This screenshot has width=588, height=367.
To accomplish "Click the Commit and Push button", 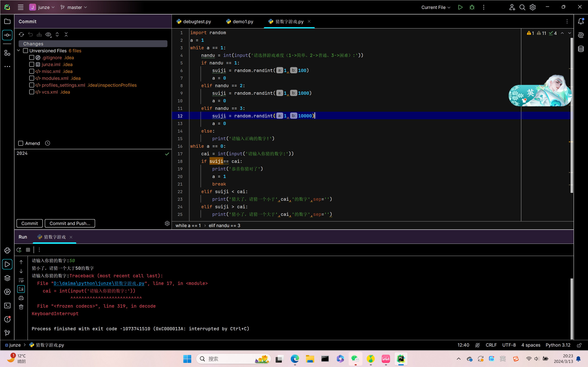I will click(70, 223).
